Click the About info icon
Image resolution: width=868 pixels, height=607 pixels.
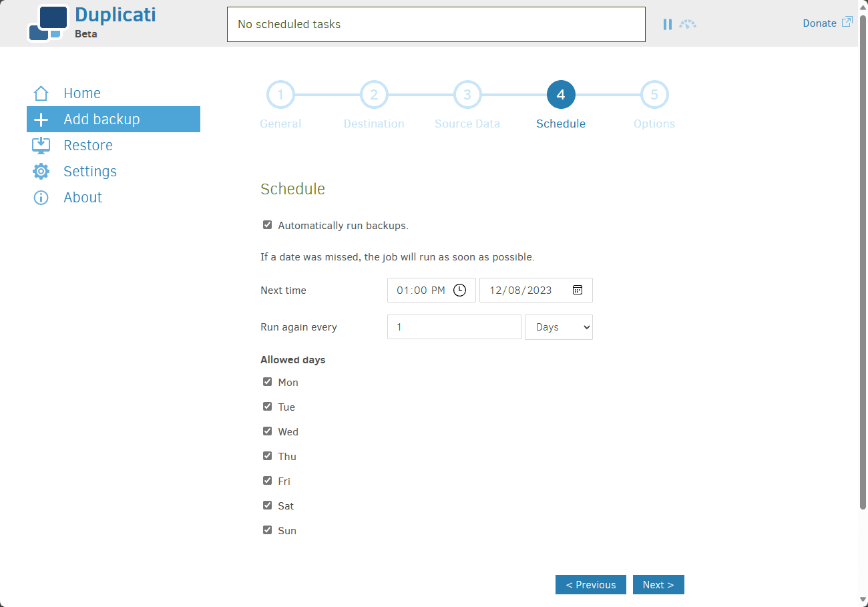coord(41,198)
